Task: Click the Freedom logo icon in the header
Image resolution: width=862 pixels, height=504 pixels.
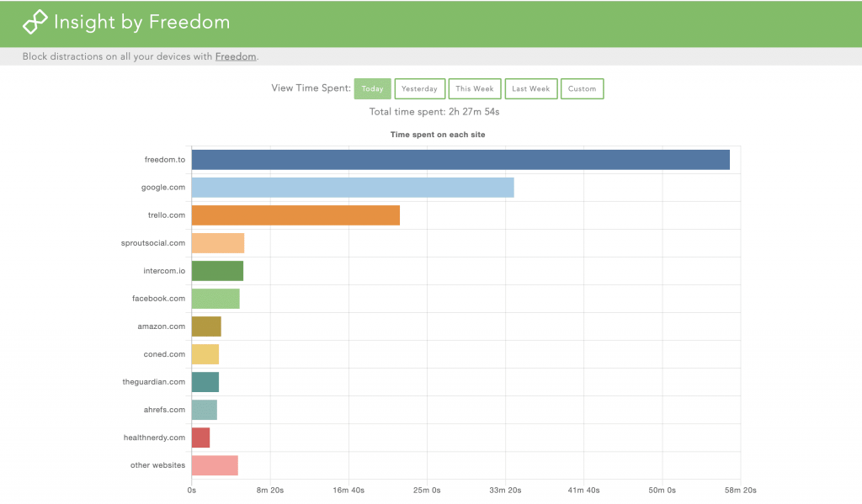Action: click(x=34, y=22)
